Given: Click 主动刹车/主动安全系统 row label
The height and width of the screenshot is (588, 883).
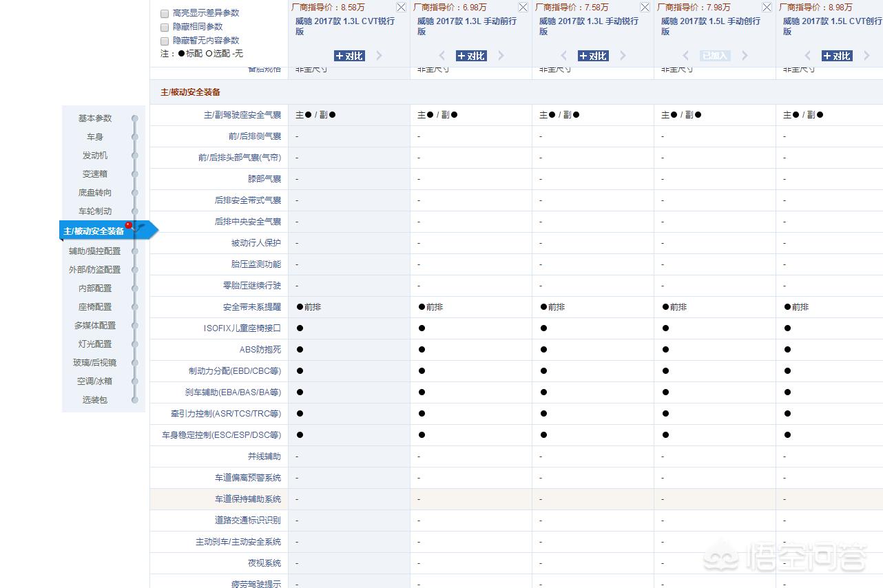Looking at the screenshot, I should point(238,542).
